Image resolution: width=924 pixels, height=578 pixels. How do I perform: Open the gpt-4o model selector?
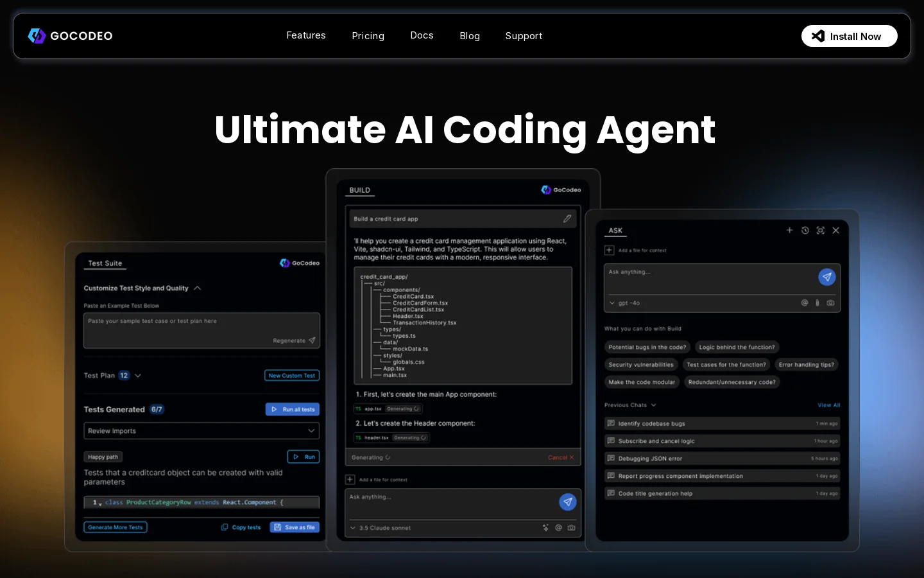click(624, 303)
